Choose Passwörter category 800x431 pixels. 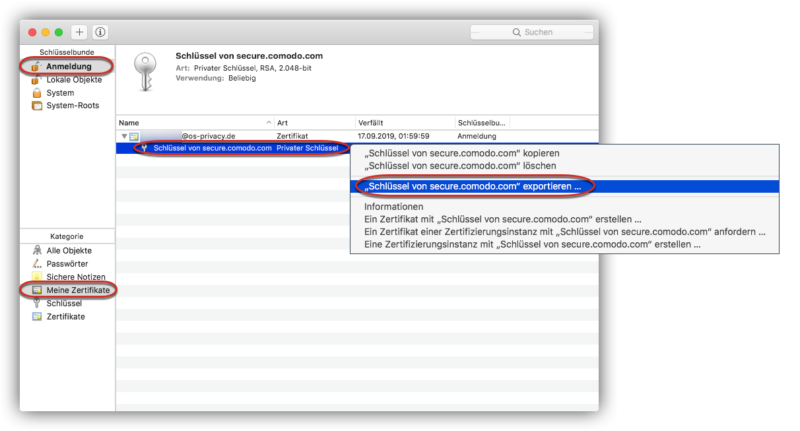point(67,264)
